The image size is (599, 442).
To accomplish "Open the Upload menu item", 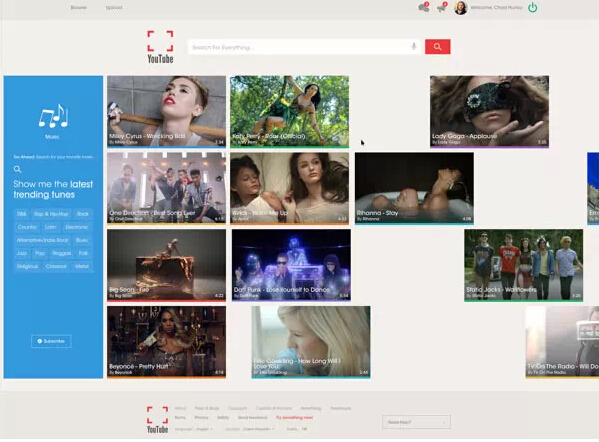I will (x=114, y=8).
